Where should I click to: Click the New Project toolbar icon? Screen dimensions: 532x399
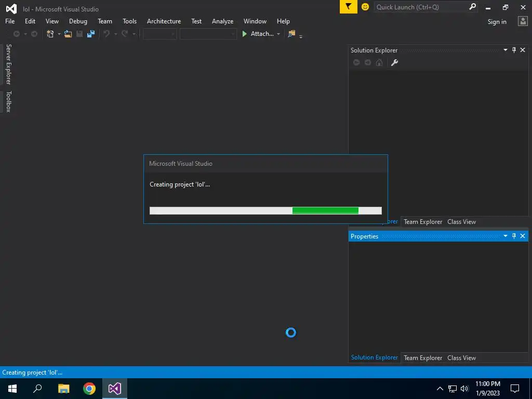50,34
